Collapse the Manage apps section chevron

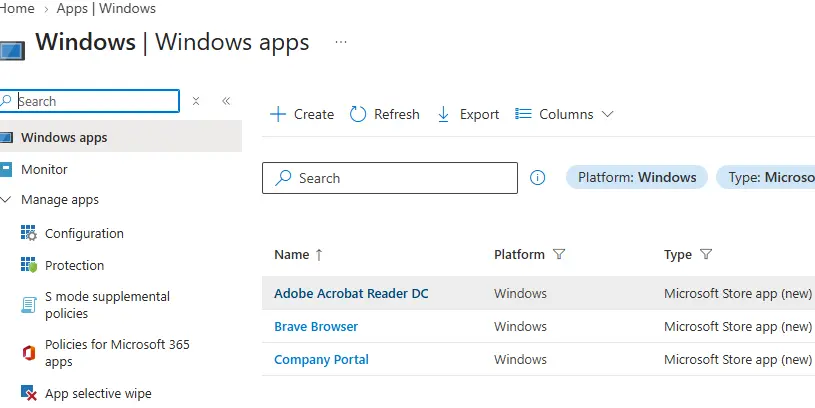point(6,200)
